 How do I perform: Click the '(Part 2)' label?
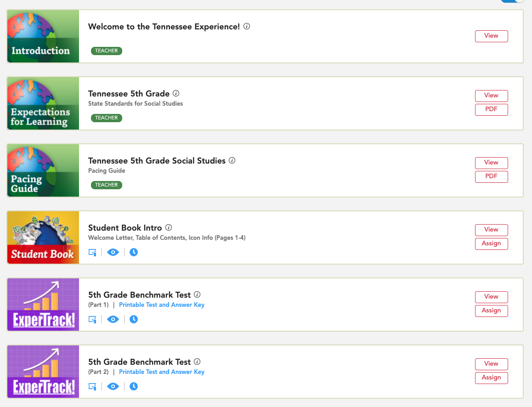click(x=98, y=372)
